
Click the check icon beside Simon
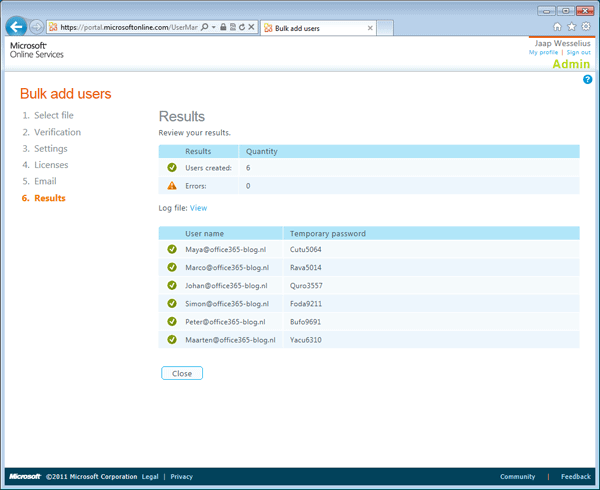pos(172,303)
